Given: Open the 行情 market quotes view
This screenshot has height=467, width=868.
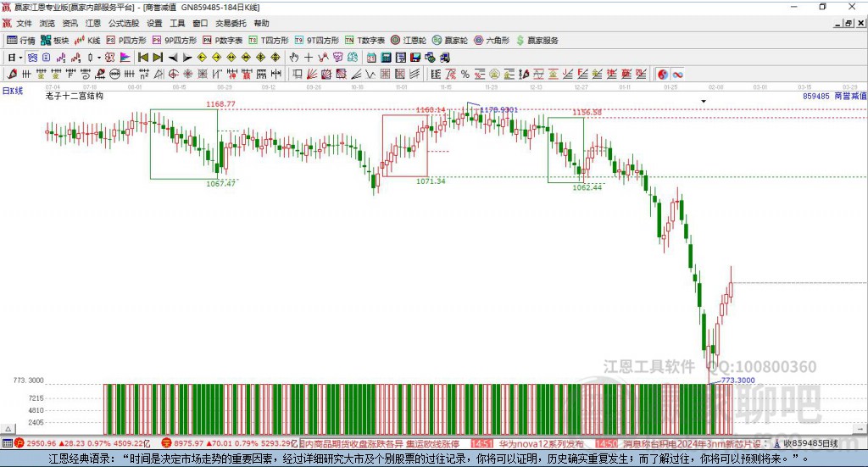Looking at the screenshot, I should tap(20, 41).
